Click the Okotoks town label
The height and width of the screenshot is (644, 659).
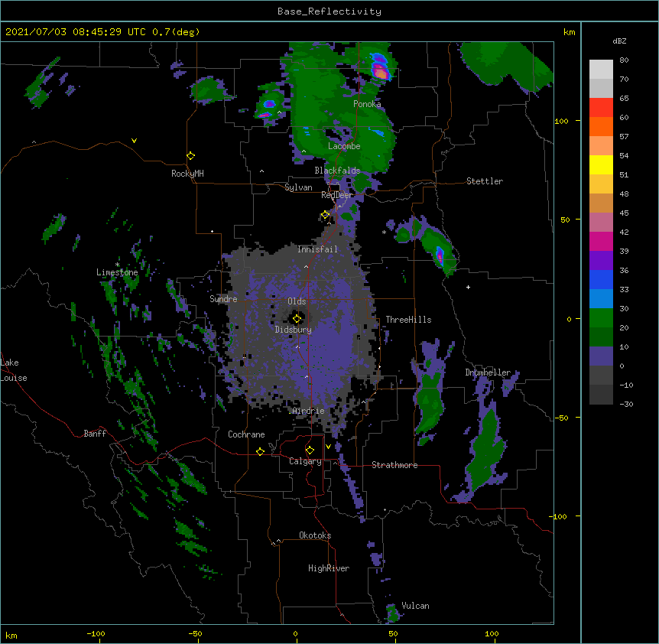point(315,535)
